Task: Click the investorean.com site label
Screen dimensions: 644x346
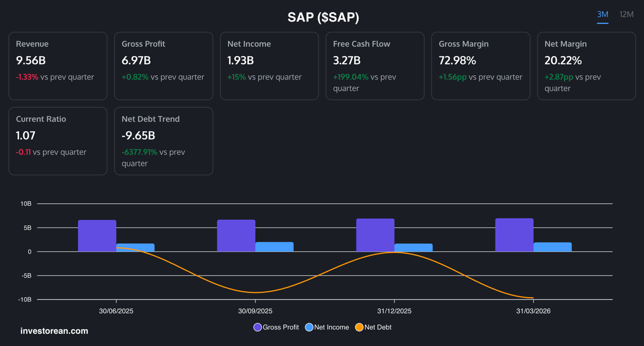Action: pos(54,331)
